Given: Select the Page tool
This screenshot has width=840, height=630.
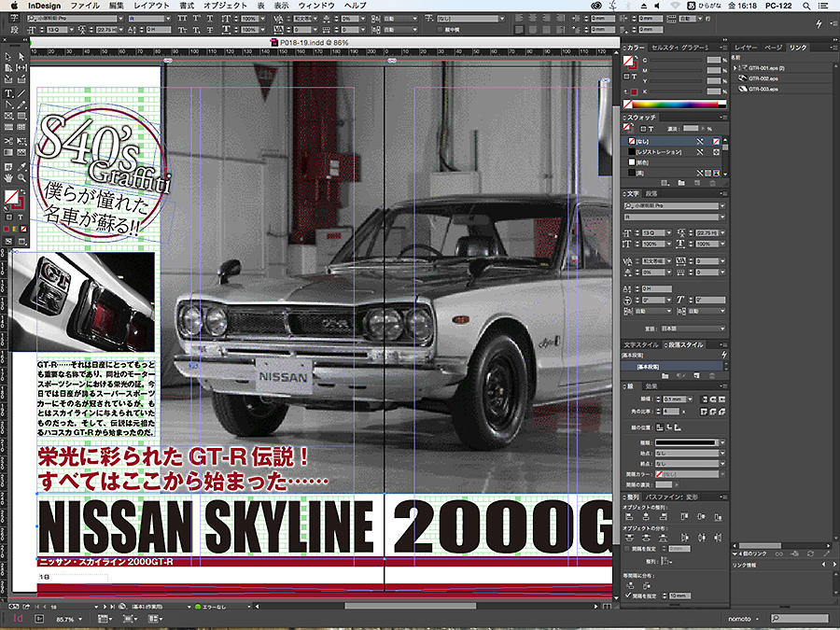Looking at the screenshot, I should (8, 68).
